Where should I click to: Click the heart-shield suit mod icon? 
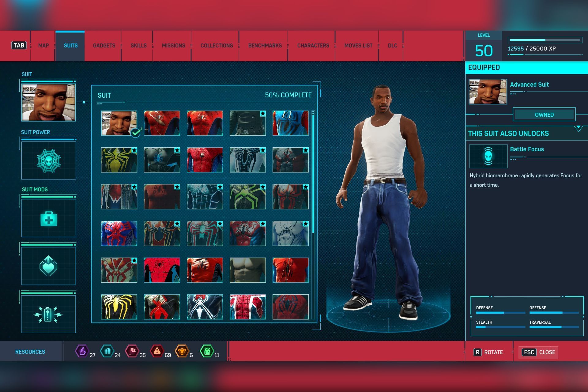(48, 266)
